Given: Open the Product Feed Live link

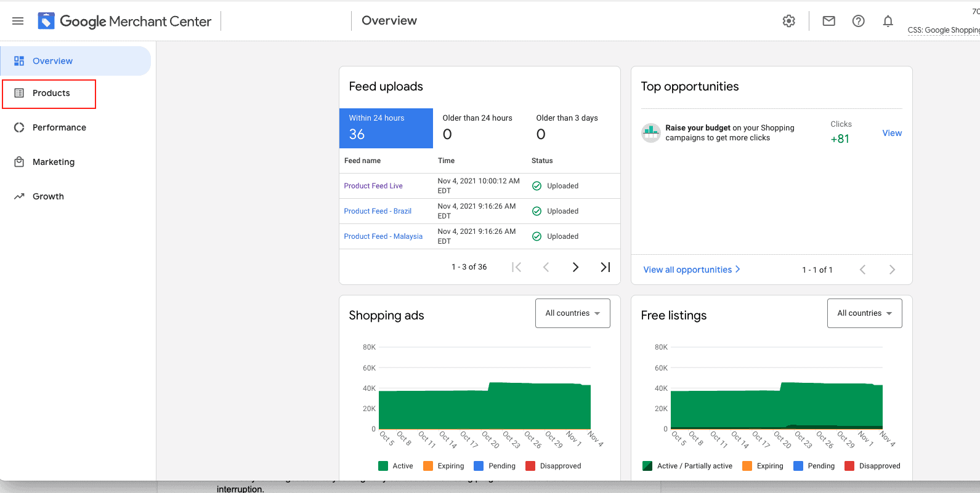Looking at the screenshot, I should [x=373, y=186].
